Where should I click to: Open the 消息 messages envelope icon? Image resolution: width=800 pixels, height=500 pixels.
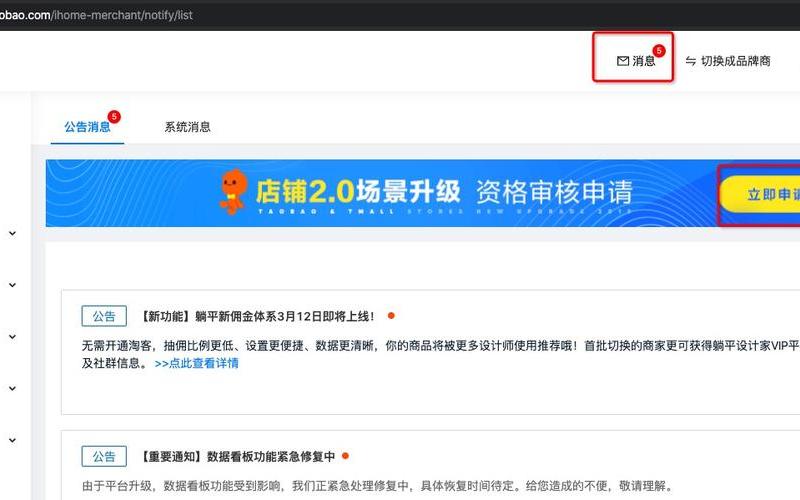(x=622, y=61)
